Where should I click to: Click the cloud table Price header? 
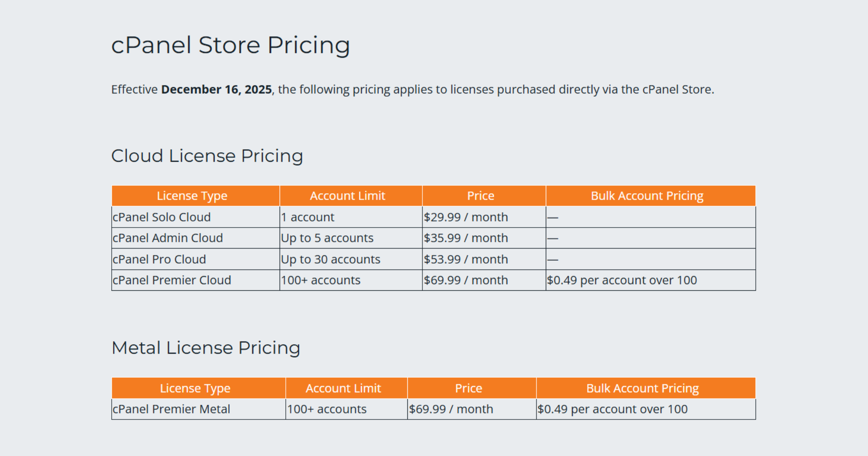(480, 196)
